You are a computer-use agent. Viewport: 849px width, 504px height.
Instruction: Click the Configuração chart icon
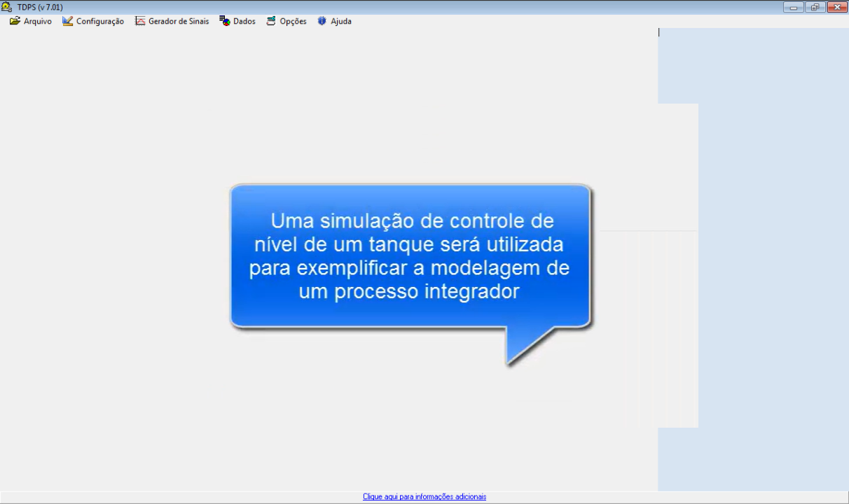click(x=67, y=21)
